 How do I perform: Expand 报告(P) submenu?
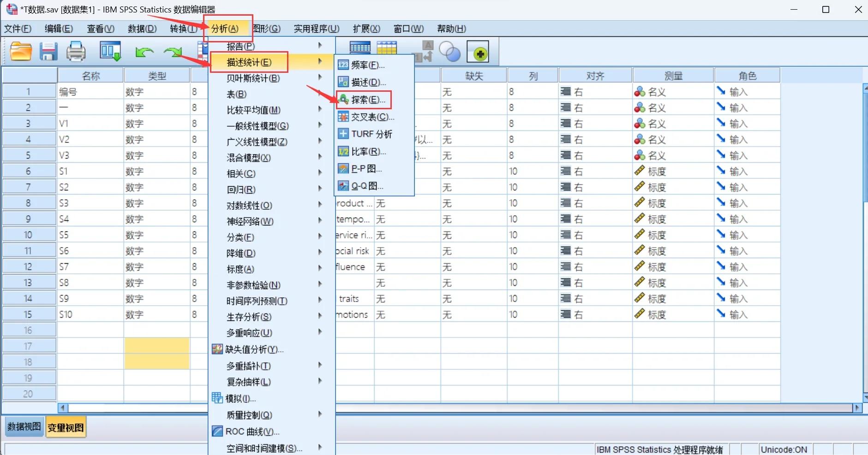pos(272,46)
